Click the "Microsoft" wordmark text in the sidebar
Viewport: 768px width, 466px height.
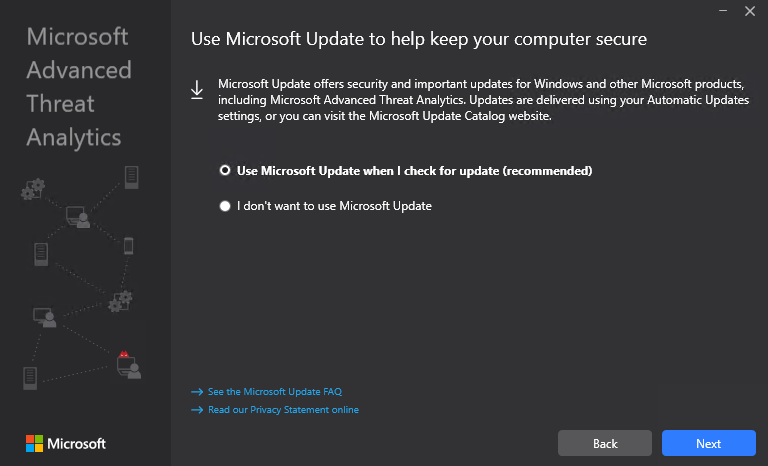click(x=78, y=443)
